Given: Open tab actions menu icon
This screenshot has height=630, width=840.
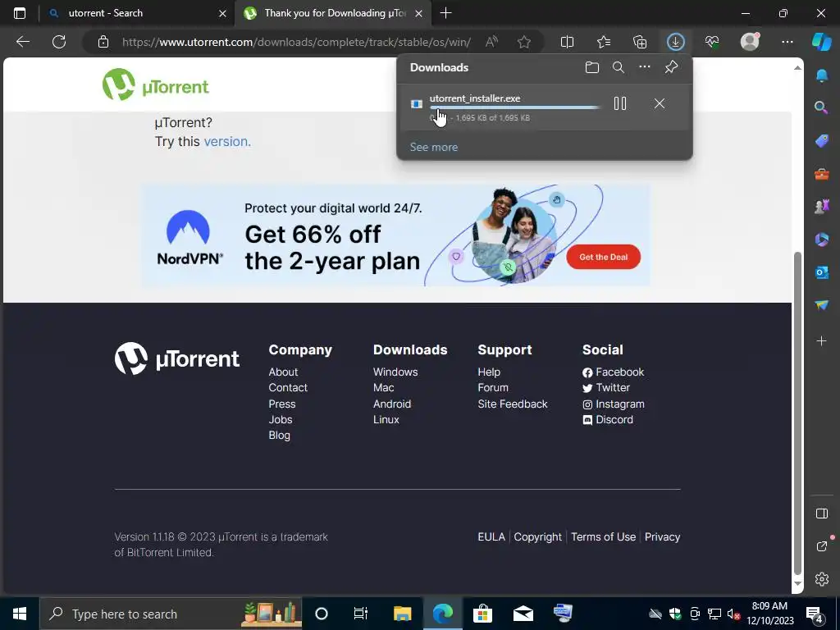Looking at the screenshot, I should [x=20, y=13].
